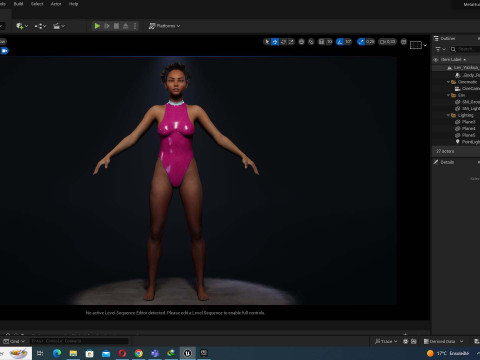This screenshot has height=360, width=480.
Task: Open the Blueprints dropdown in main toolbar
Action: point(40,26)
